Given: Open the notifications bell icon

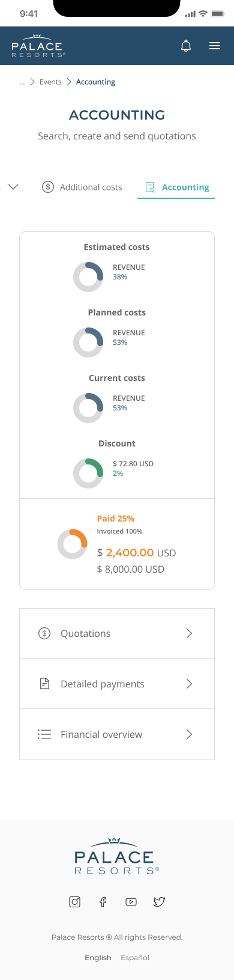Looking at the screenshot, I should [x=186, y=46].
